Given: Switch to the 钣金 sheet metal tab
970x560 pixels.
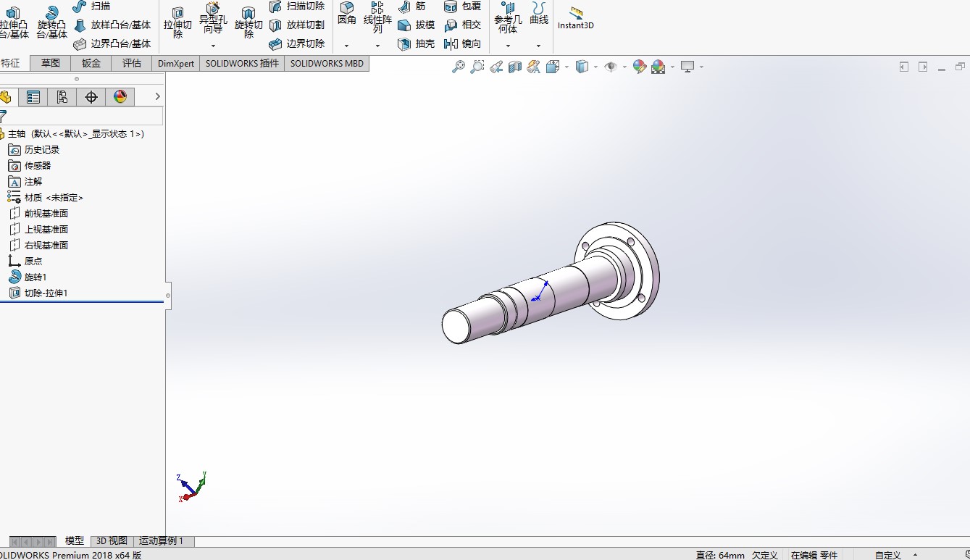Looking at the screenshot, I should (x=91, y=63).
